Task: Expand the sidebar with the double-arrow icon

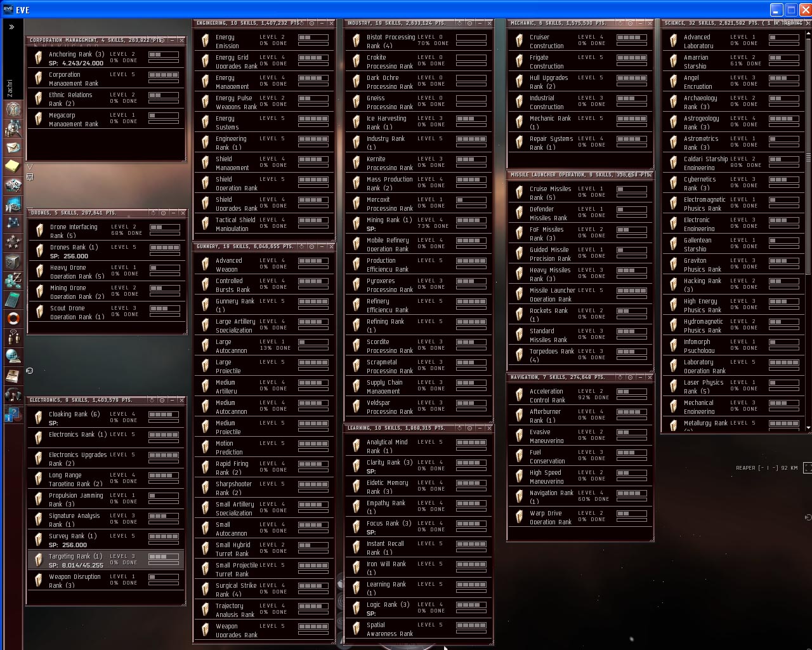Action: pos(11,27)
